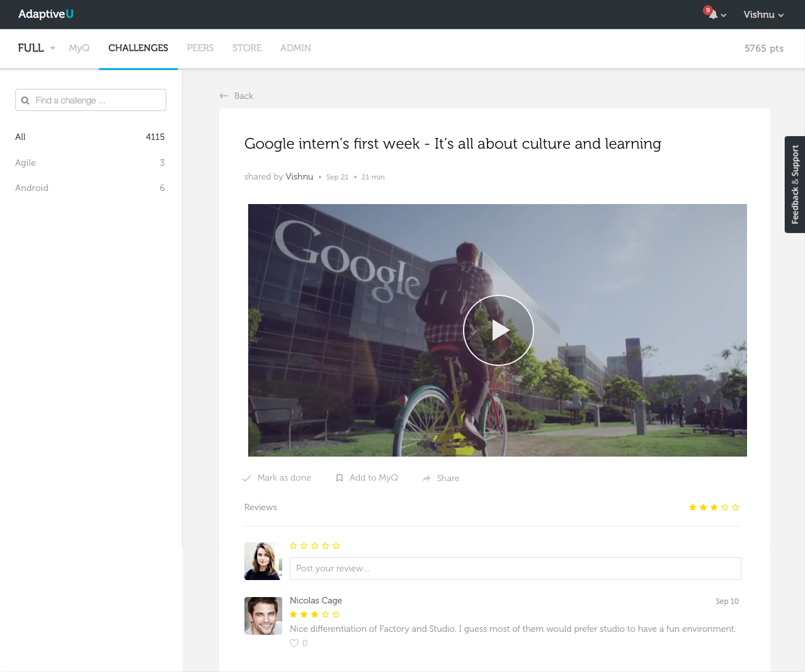Image resolution: width=805 pixels, height=672 pixels.
Task: Click the Find a challenge search field
Action: point(91,100)
